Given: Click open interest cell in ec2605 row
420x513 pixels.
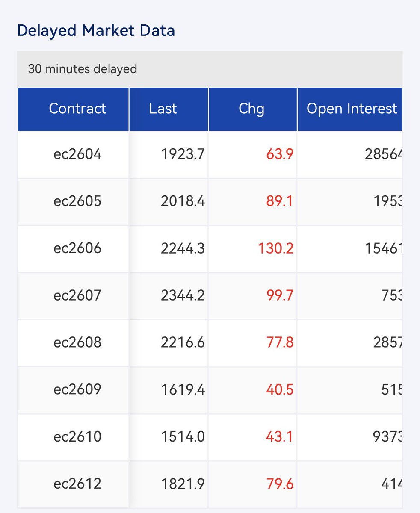Looking at the screenshot, I should tap(350, 201).
